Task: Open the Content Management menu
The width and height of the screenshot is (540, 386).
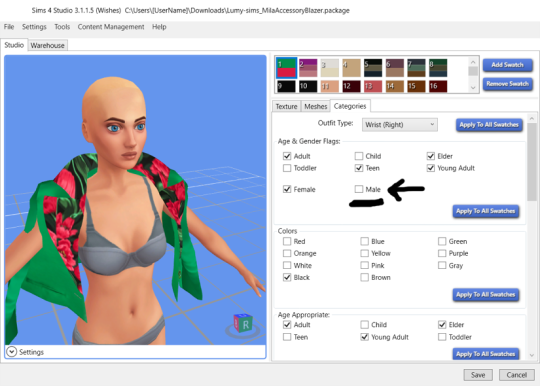Action: pyautogui.click(x=111, y=27)
